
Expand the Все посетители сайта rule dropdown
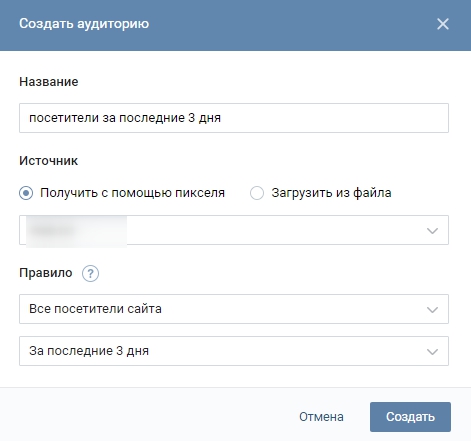coord(234,309)
